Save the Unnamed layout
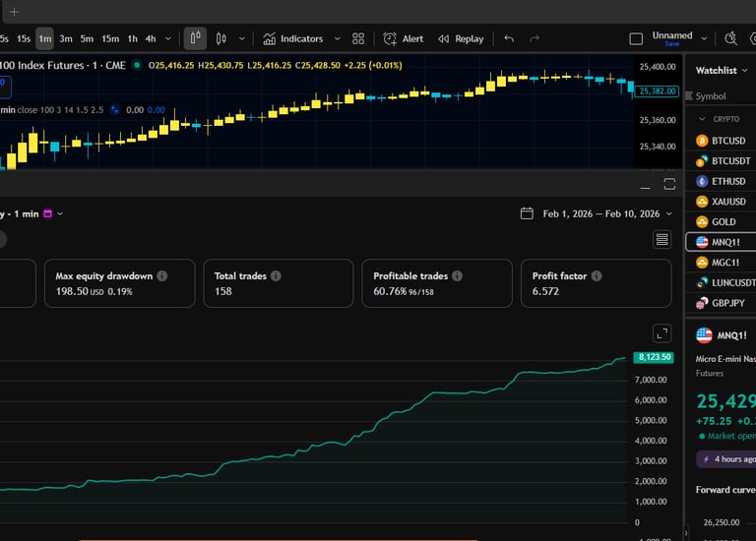 (672, 44)
